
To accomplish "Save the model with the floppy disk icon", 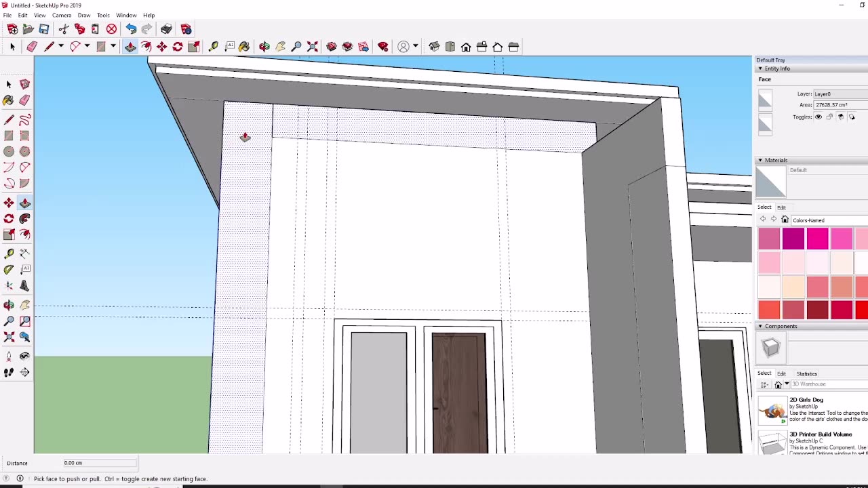I will point(43,29).
